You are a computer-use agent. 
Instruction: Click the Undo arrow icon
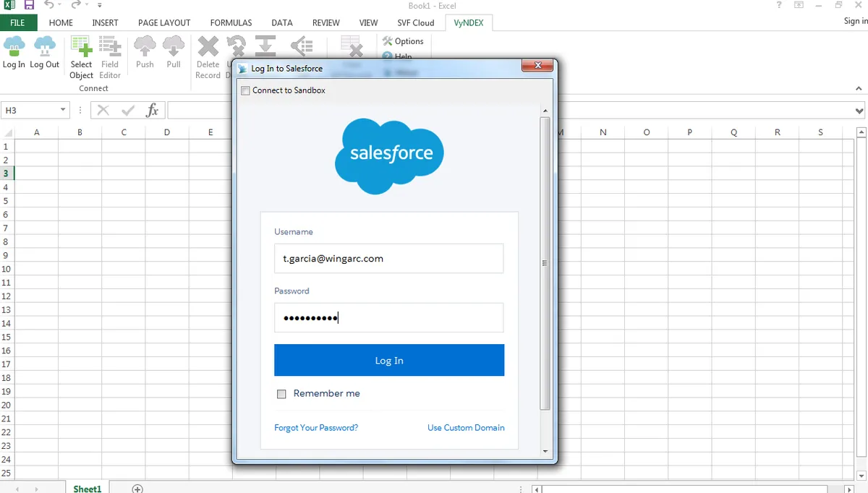[x=48, y=5]
